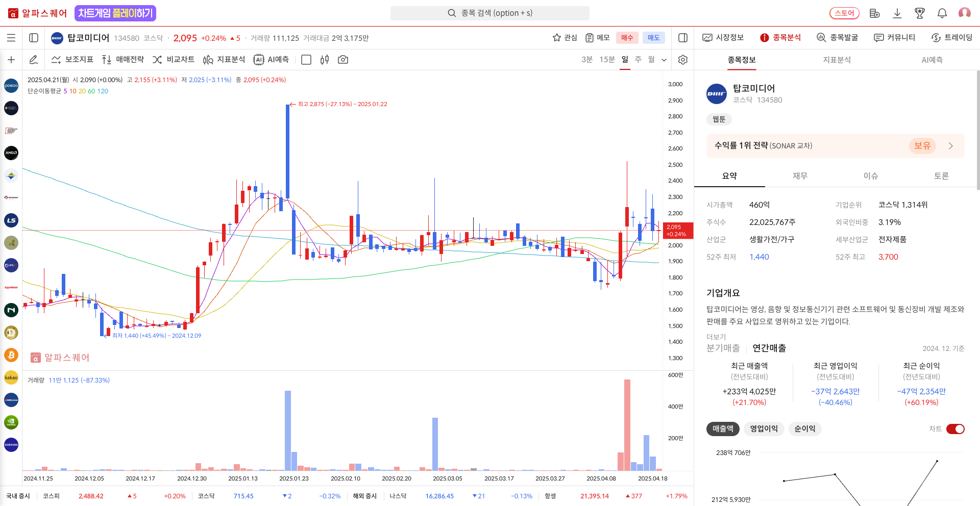Open the hamburger menu icon

[11, 38]
